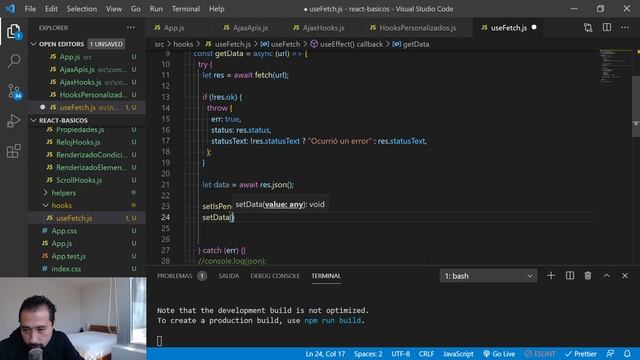Image resolution: width=640 pixels, height=360 pixels.
Task: Close the terminal panel
Action: (625, 276)
